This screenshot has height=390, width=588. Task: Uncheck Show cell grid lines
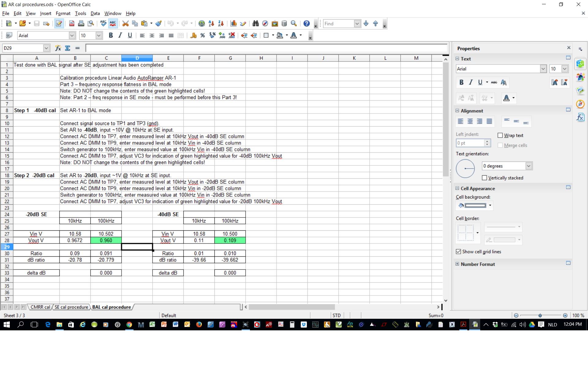click(x=458, y=251)
